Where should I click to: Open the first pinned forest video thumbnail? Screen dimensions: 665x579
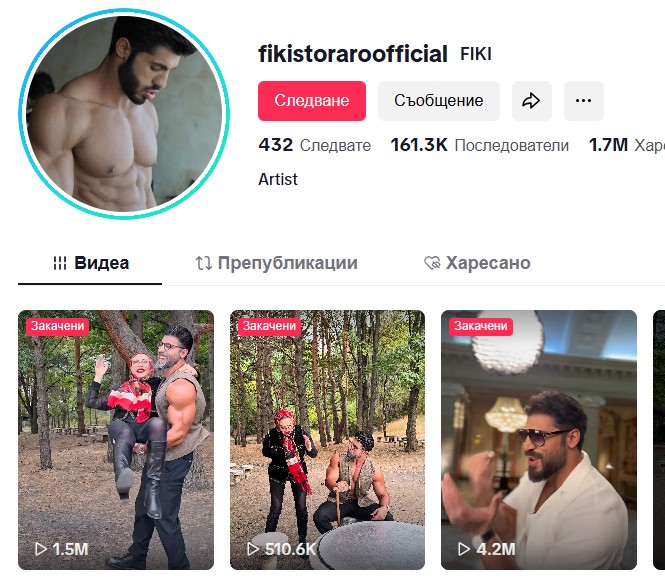(x=116, y=440)
